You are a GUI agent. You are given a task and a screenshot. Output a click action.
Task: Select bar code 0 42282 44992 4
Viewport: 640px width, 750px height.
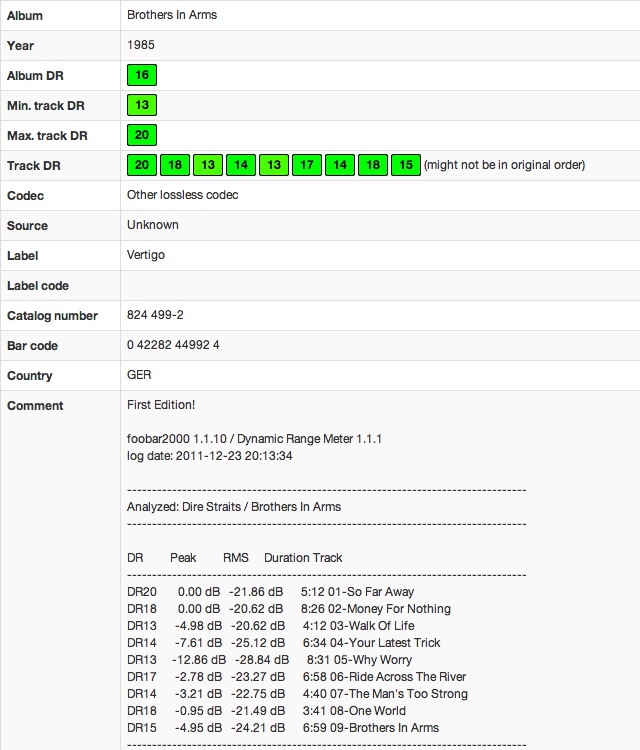[173, 345]
